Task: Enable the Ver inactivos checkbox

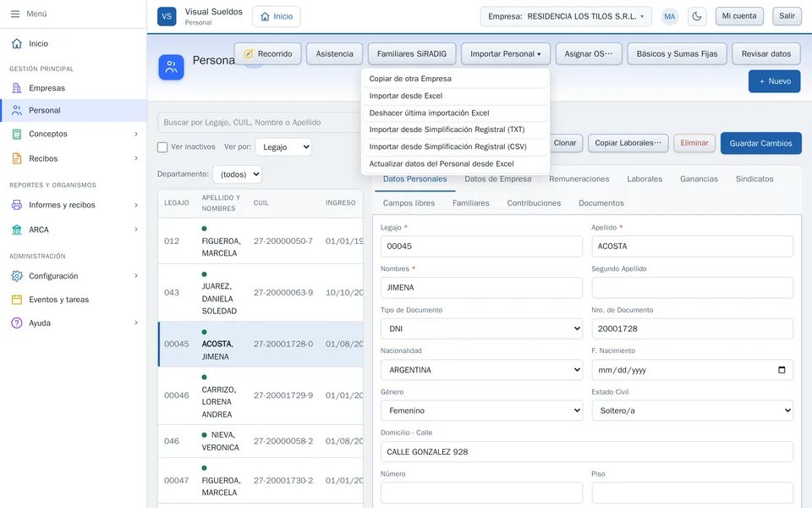Action: [x=162, y=147]
